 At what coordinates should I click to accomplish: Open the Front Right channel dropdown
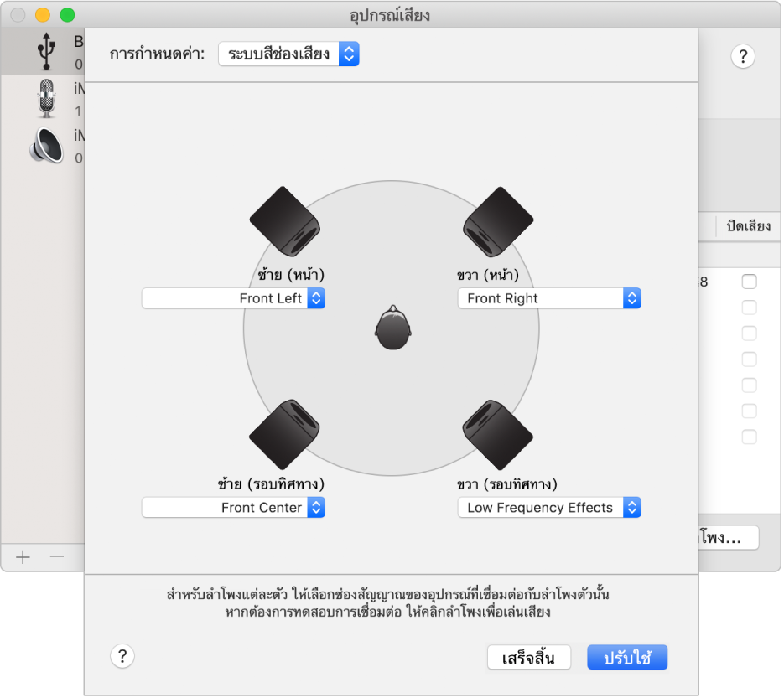(549, 298)
